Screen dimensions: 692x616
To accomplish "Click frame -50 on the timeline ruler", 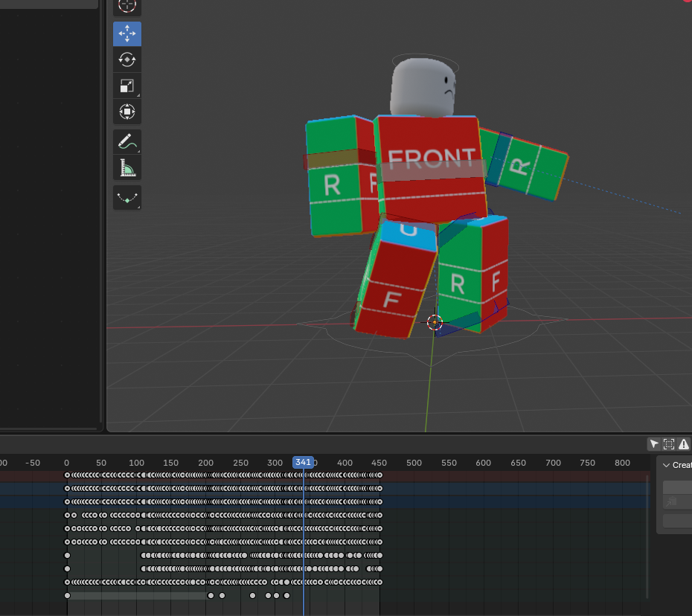I will coord(33,463).
